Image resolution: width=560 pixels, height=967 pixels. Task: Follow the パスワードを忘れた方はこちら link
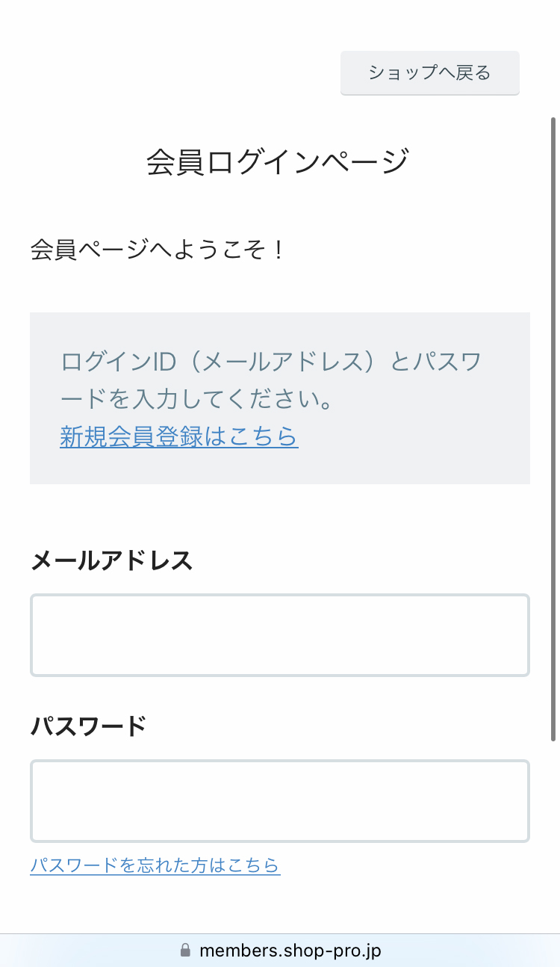(x=155, y=865)
